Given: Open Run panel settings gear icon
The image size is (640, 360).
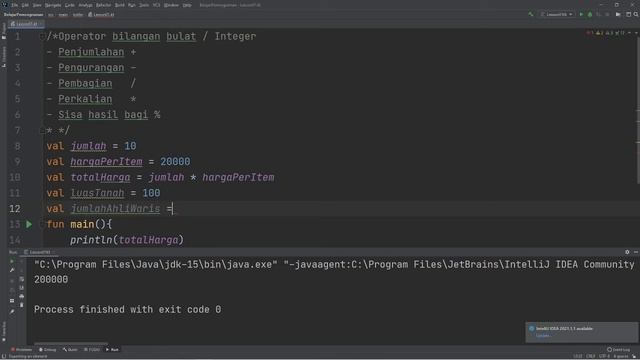Looking at the screenshot, I should tap(627, 252).
